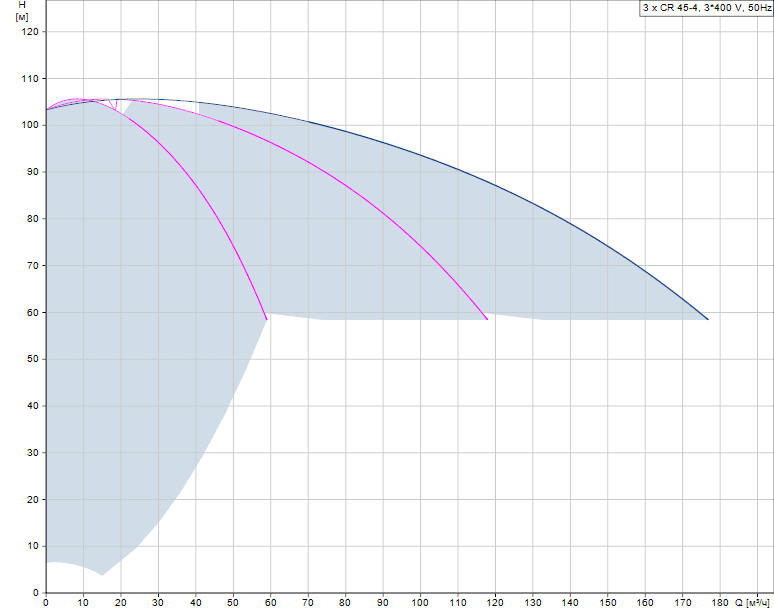This screenshot has height=611, width=774.
Task: Click the x-axis value 60
Action: (271, 603)
